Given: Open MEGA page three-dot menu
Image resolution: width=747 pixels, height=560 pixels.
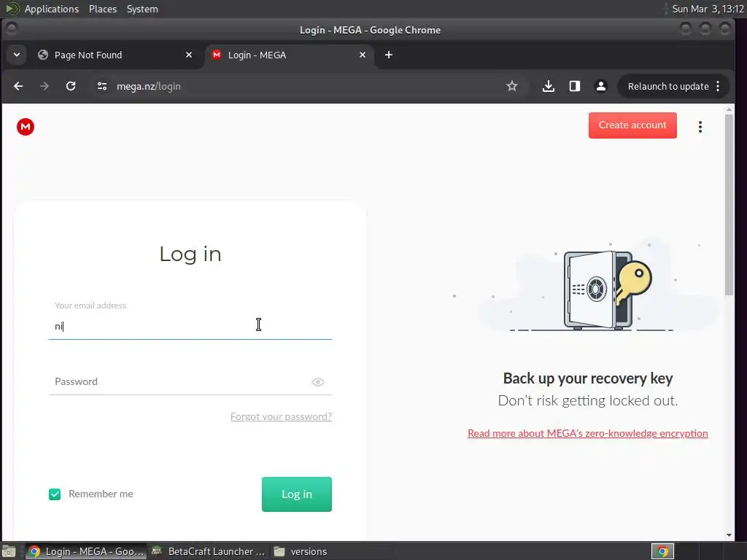Looking at the screenshot, I should click(700, 127).
